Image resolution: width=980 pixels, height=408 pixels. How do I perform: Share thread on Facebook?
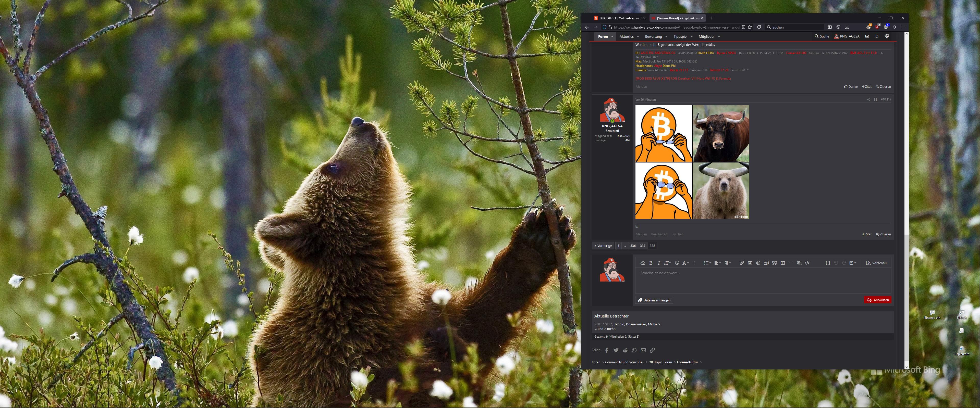point(607,350)
